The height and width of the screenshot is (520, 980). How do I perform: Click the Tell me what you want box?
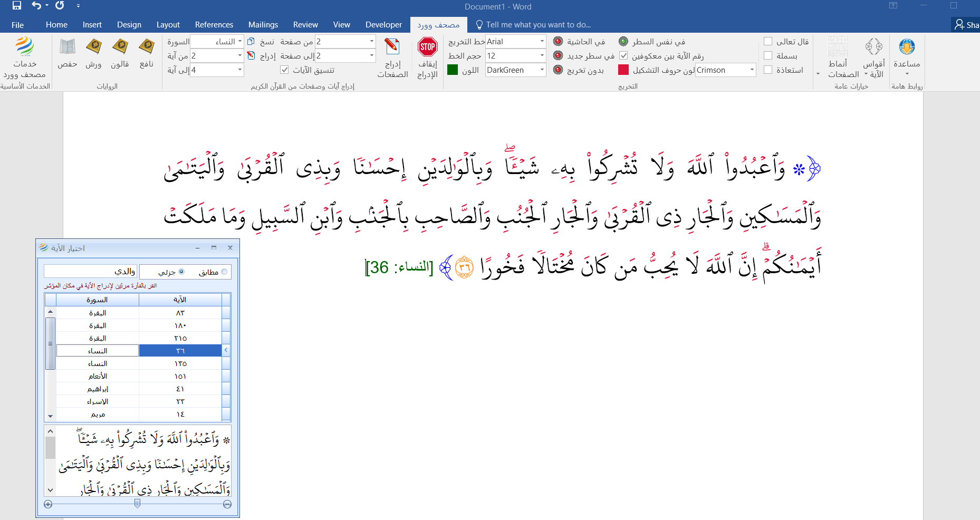tap(538, 25)
